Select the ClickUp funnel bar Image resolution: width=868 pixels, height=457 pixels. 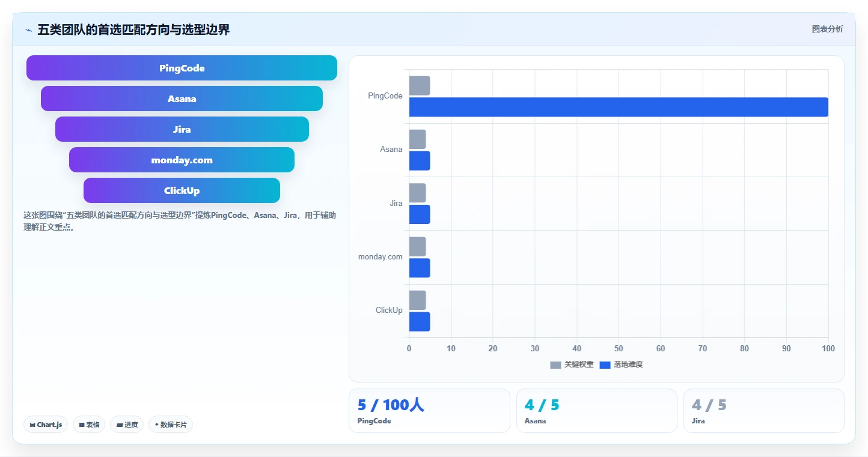(182, 190)
